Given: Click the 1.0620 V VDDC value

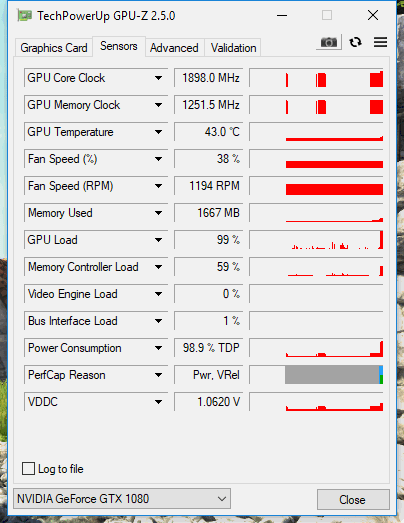Looking at the screenshot, I should [209, 402].
